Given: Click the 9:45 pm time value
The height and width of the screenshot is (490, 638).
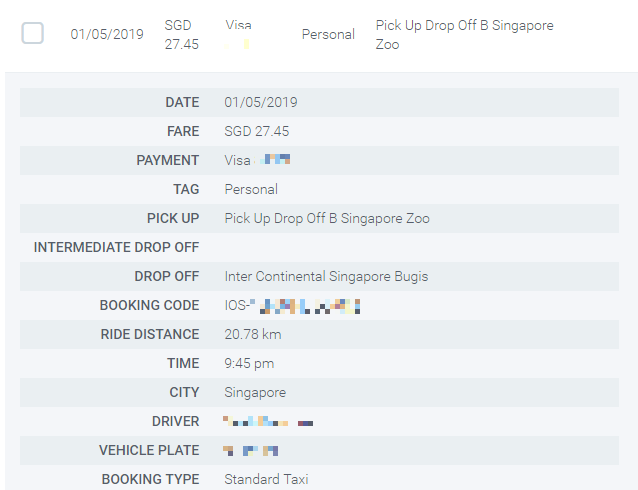Looking at the screenshot, I should tap(249, 363).
